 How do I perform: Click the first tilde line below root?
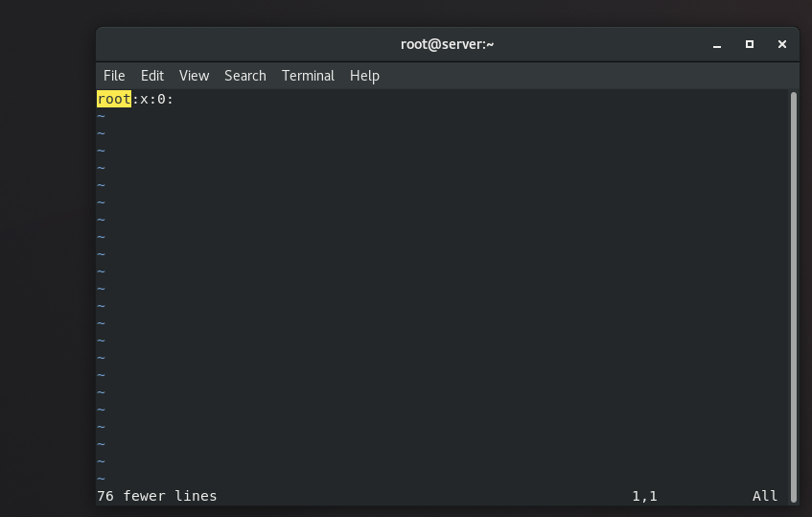[101, 116]
